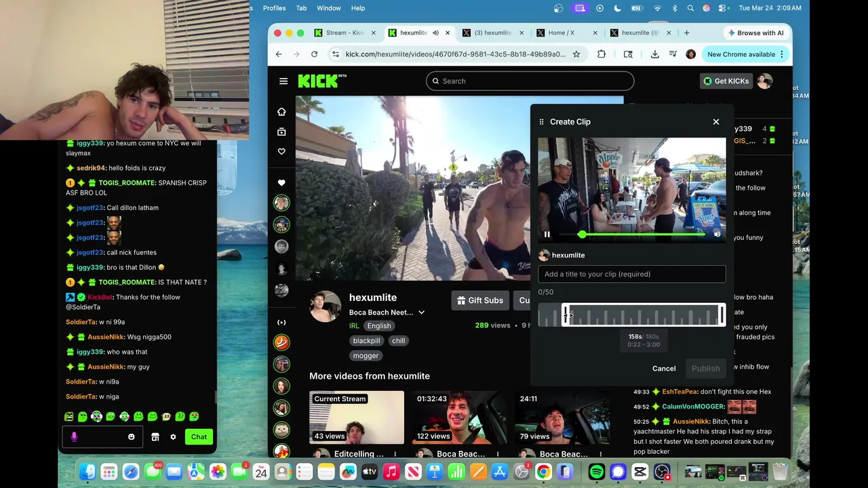
Task: Bookmark this page with star icon
Action: [x=576, y=54]
